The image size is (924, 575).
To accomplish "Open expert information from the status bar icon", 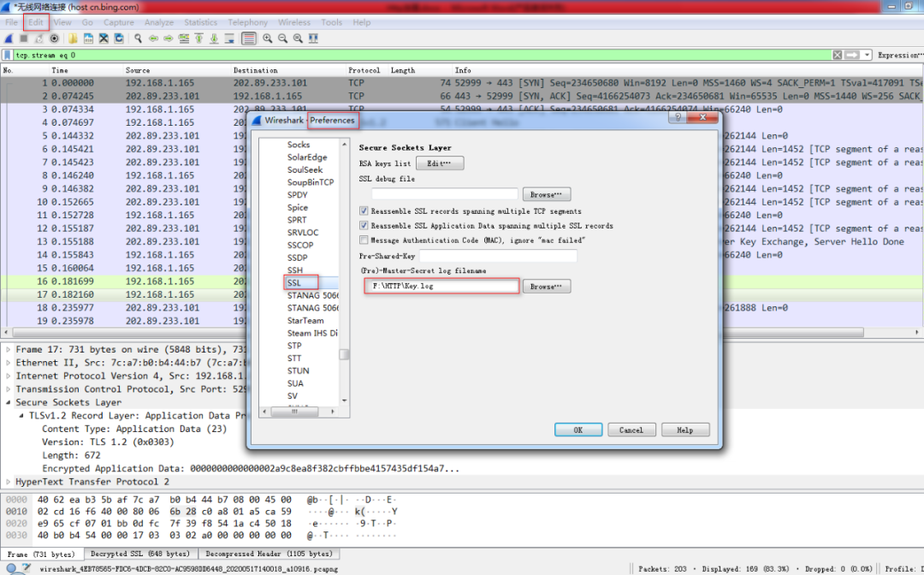I will coord(11,568).
